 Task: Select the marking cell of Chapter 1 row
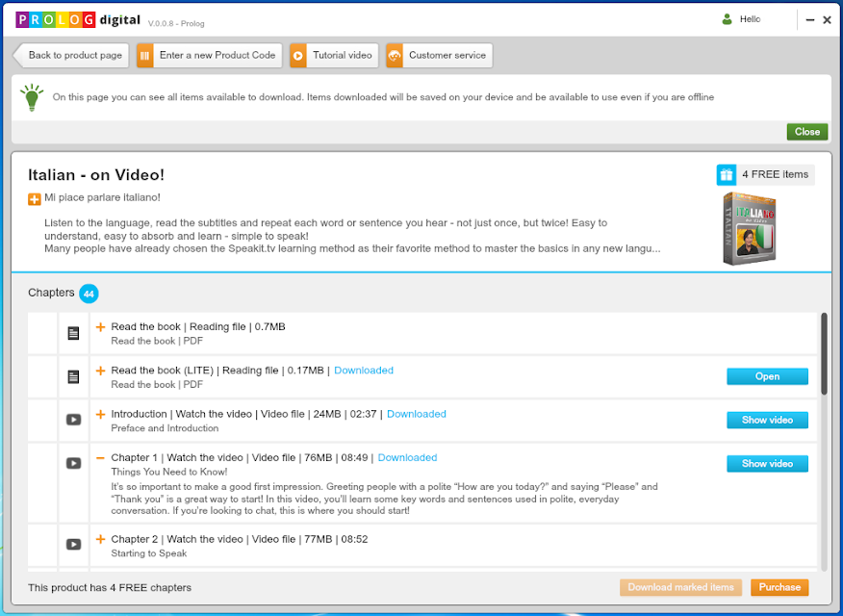[x=42, y=483]
